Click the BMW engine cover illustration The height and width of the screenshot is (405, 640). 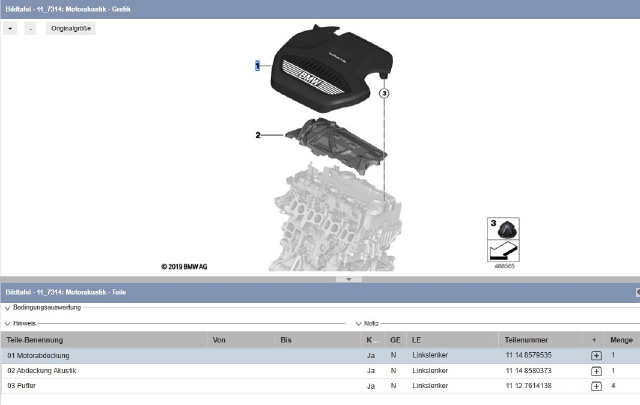[x=331, y=69]
